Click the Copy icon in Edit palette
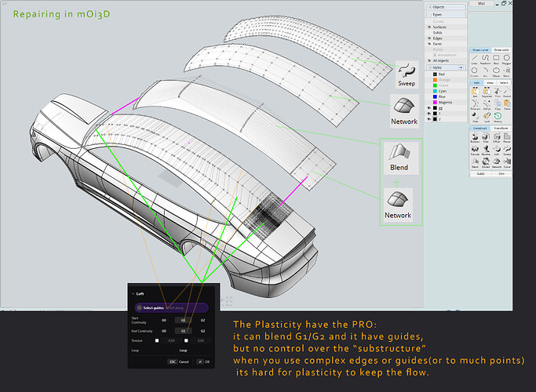536x392 pixels. coord(498,104)
